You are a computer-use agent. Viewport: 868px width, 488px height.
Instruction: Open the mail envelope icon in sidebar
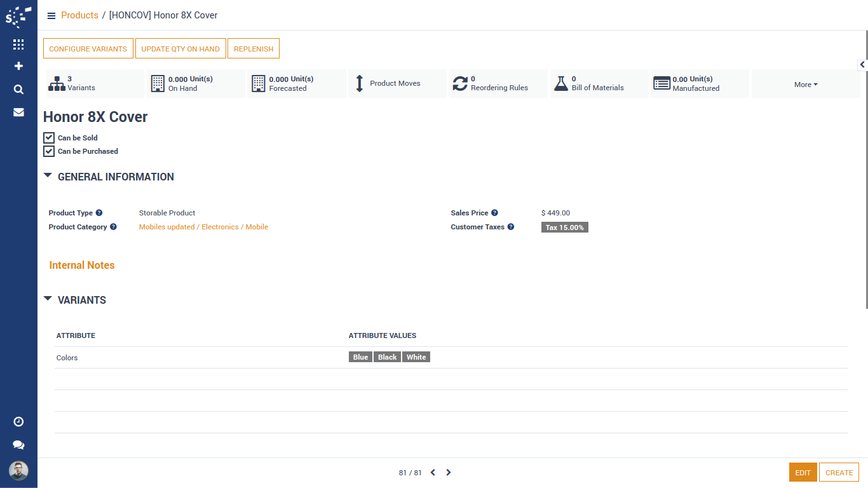(18, 112)
